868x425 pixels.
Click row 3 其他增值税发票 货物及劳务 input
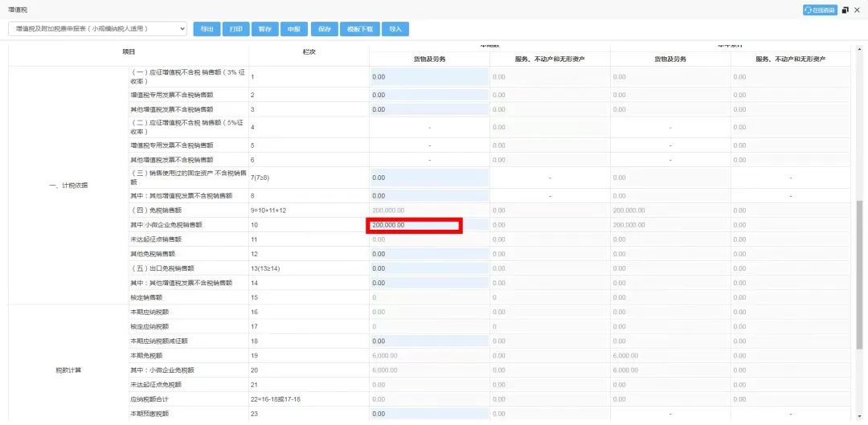tap(429, 109)
